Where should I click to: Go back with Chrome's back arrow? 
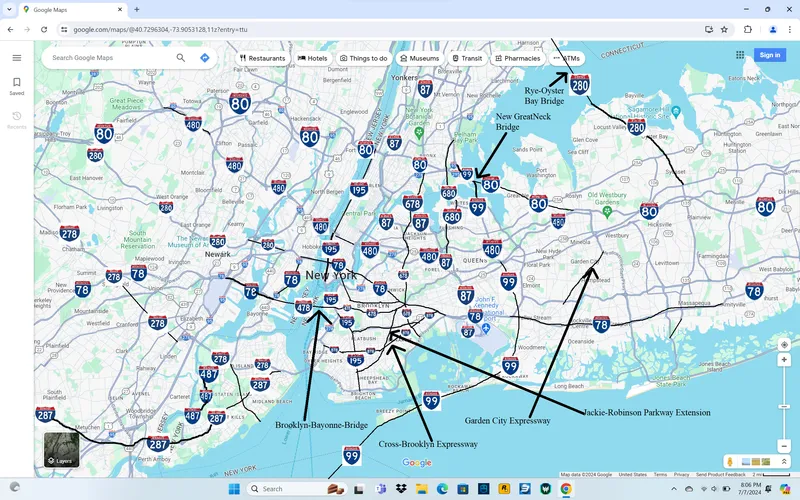[10, 30]
